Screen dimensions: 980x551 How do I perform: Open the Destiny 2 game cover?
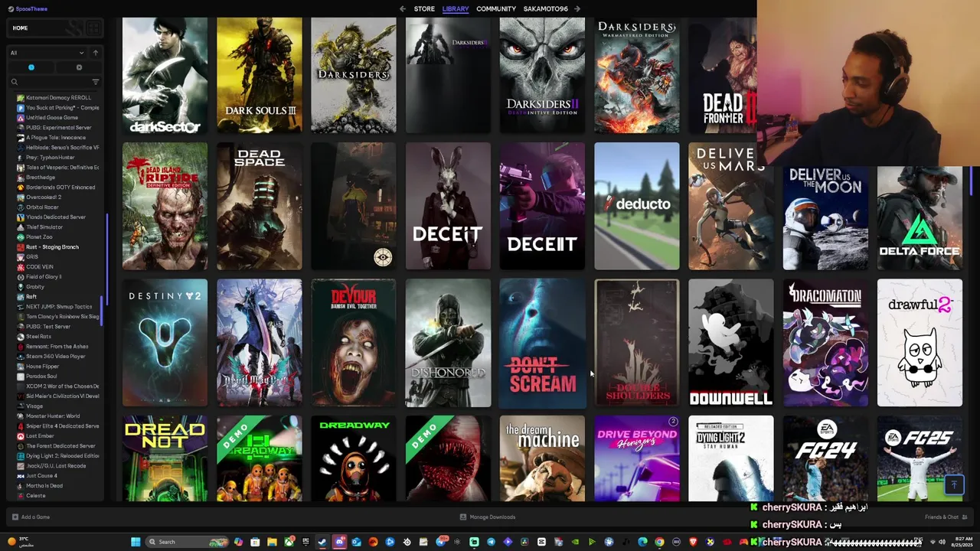tap(165, 343)
